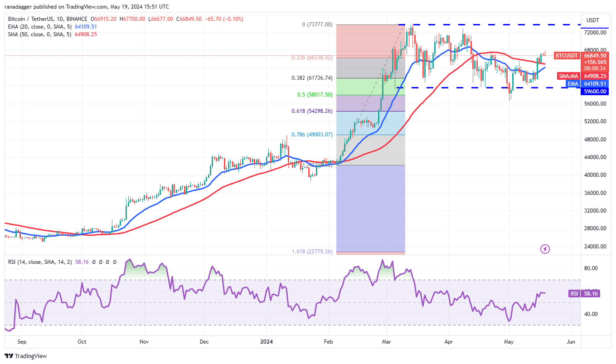Viewport: 616px width, 364px height.
Task: Click the 72000.00 mark on price scale
Action: click(x=596, y=33)
